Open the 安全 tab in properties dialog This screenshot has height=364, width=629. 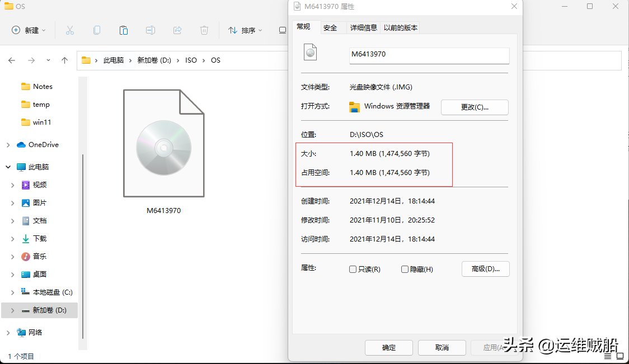(331, 27)
